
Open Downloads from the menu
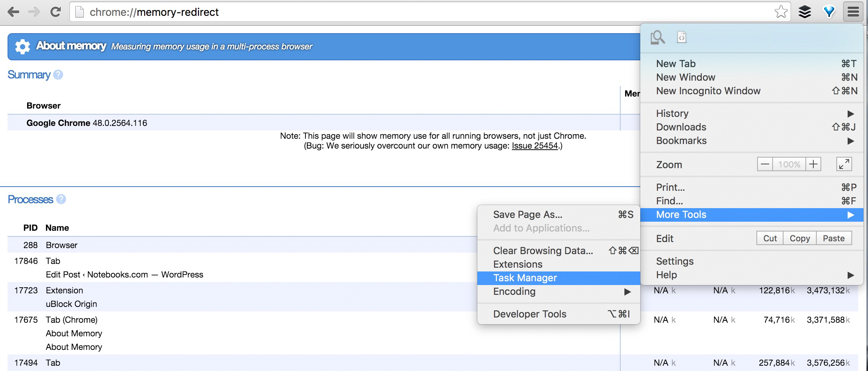click(752, 127)
